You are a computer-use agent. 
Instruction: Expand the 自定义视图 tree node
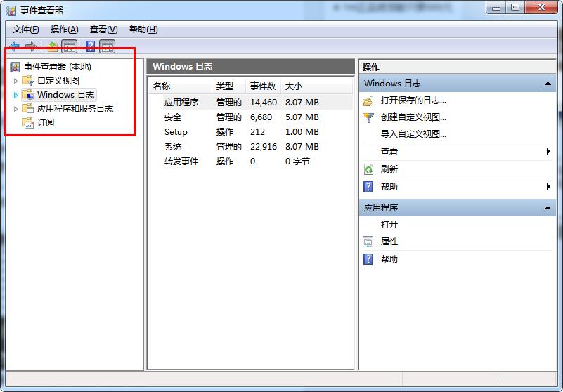[x=15, y=81]
